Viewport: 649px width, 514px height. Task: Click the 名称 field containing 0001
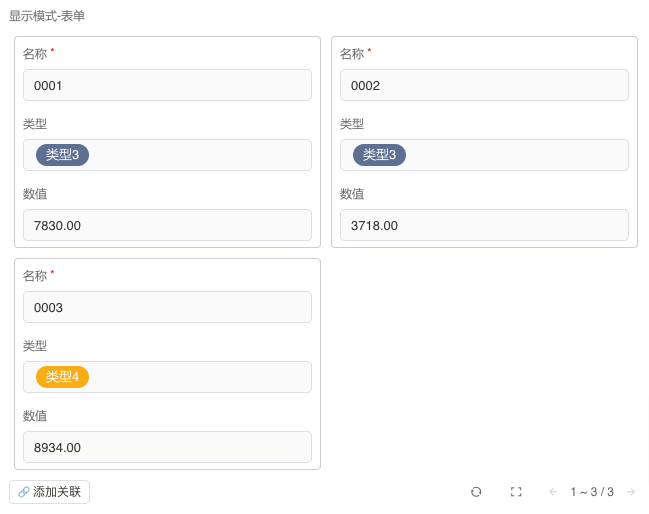click(167, 85)
